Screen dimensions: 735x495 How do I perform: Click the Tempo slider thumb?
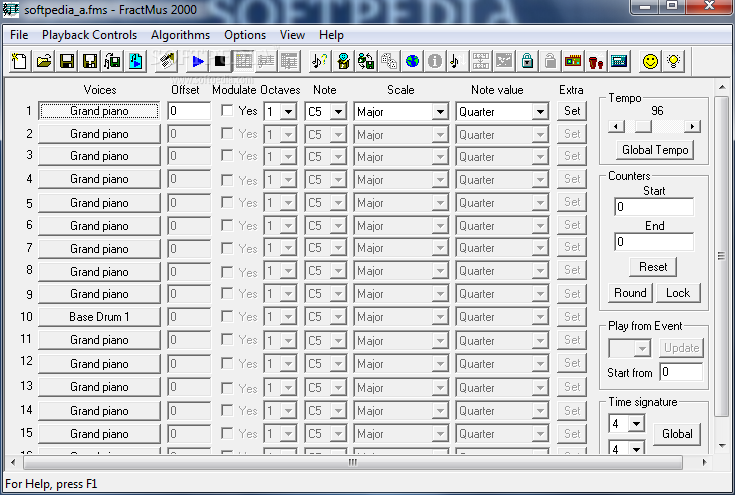[x=643, y=126]
